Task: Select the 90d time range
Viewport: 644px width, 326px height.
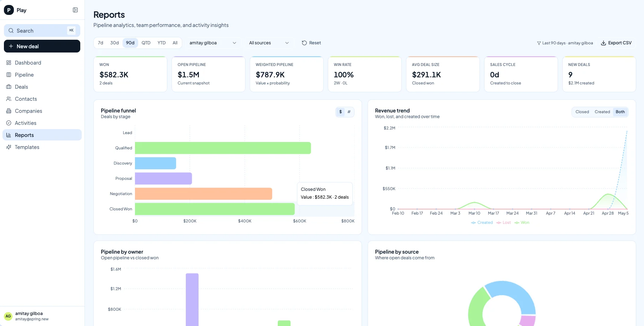Action: tap(130, 43)
